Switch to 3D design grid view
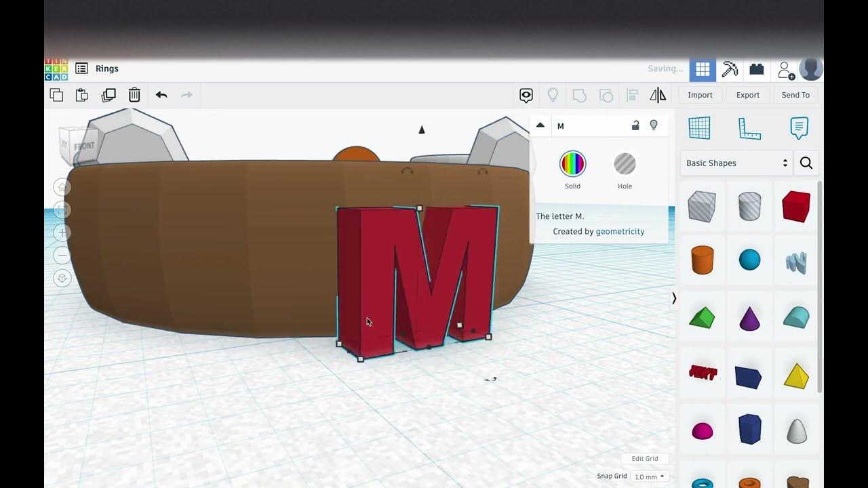Viewport: 868px width, 488px height. 703,69
